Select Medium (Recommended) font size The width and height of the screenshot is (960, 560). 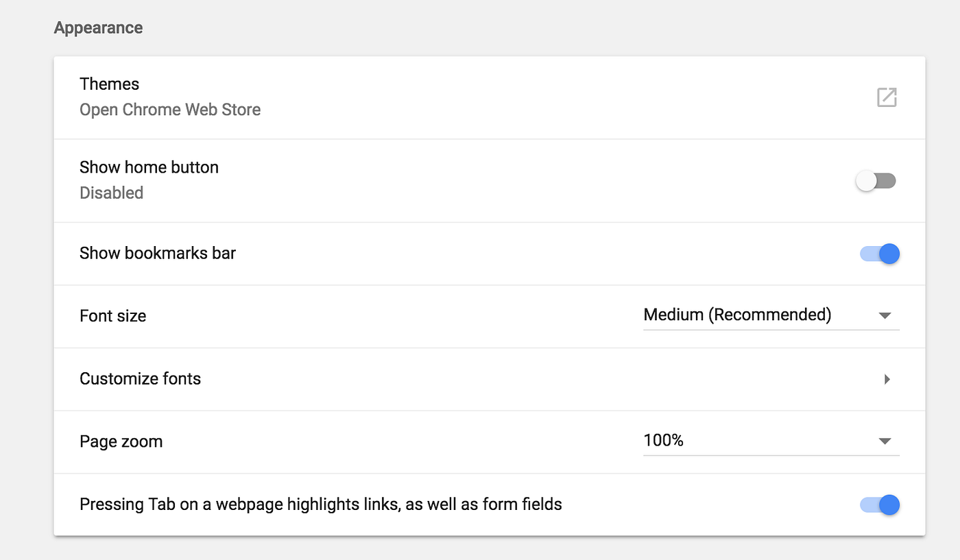pos(737,315)
